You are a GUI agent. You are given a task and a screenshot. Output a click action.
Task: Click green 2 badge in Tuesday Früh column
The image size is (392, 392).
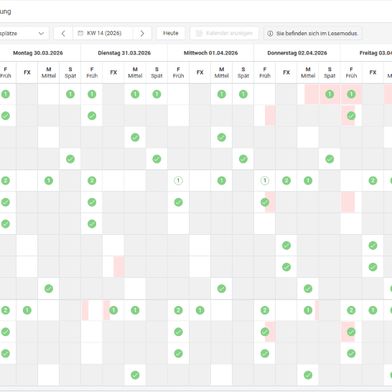click(x=92, y=181)
